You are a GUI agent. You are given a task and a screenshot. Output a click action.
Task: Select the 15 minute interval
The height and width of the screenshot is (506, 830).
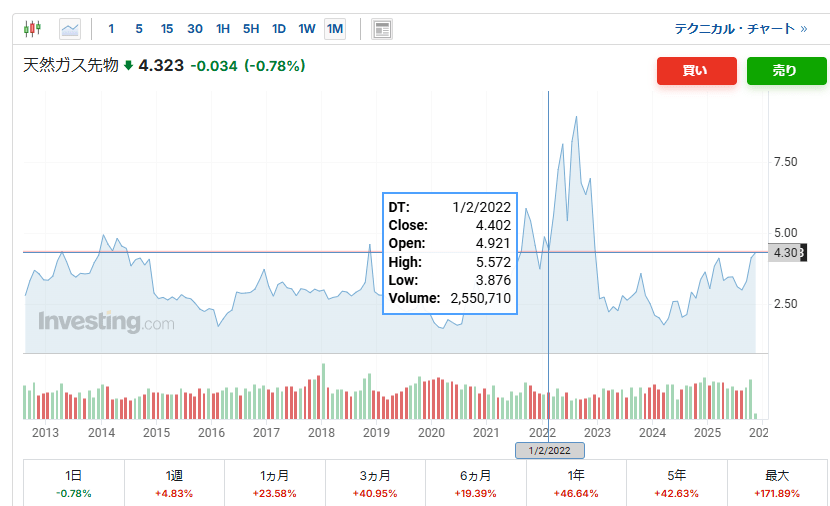pos(166,29)
